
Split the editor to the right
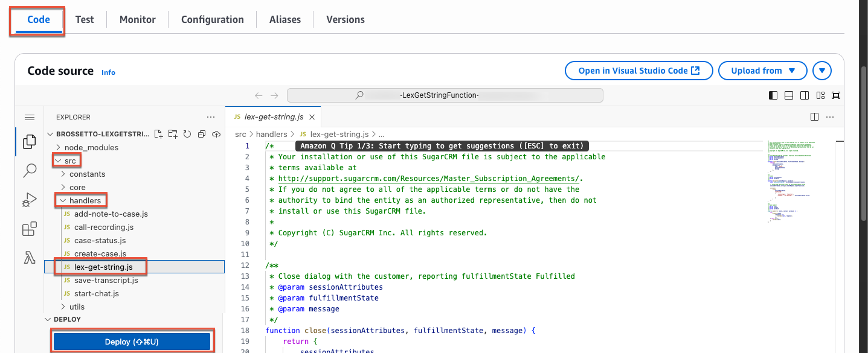point(814,116)
